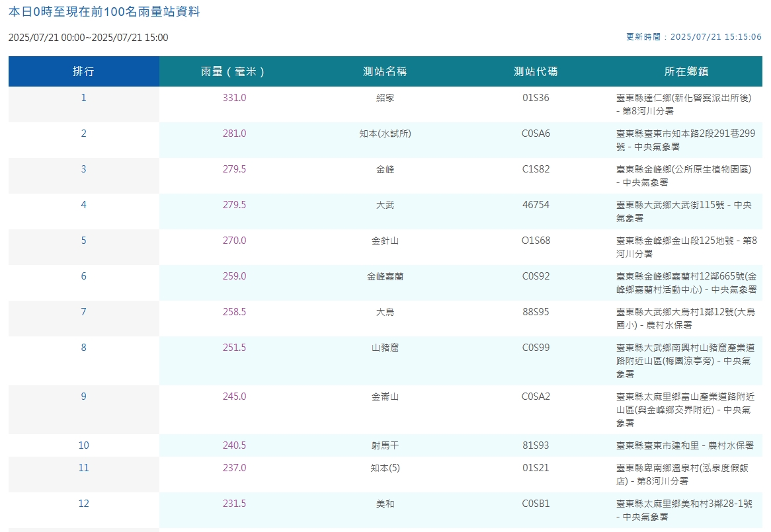This screenshot has height=532, width=771.
Task: Select station name 美和
Action: tap(385, 504)
